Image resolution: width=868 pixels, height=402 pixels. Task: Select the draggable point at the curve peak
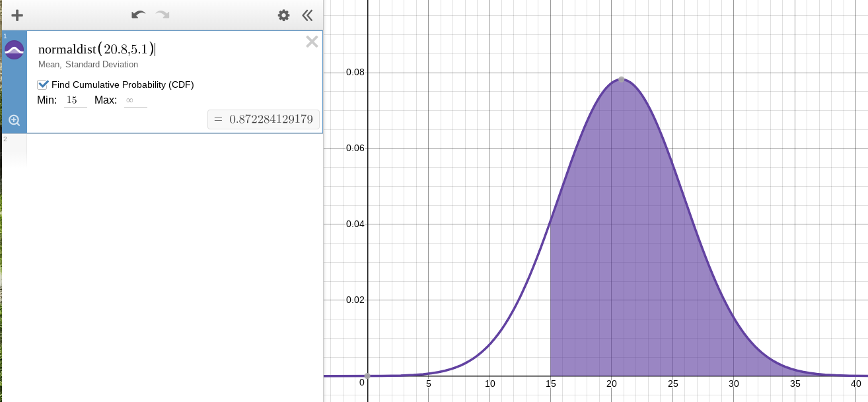(621, 79)
